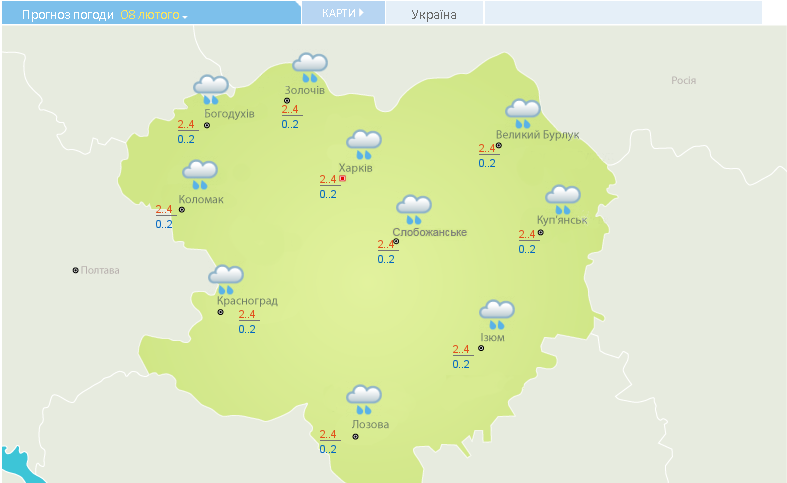Click the Коломак city label

(x=201, y=199)
